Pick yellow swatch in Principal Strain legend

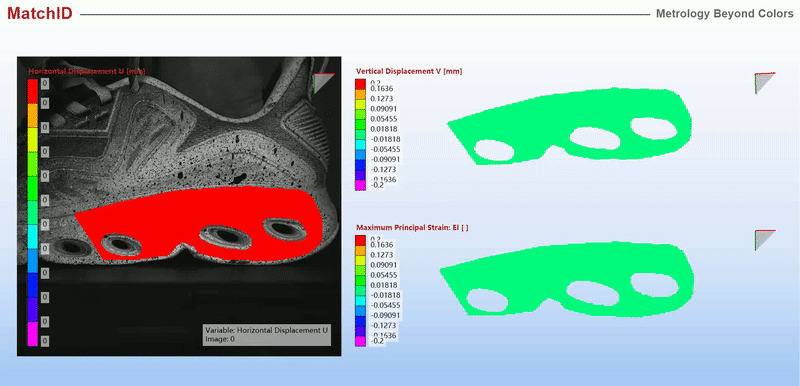point(361,261)
